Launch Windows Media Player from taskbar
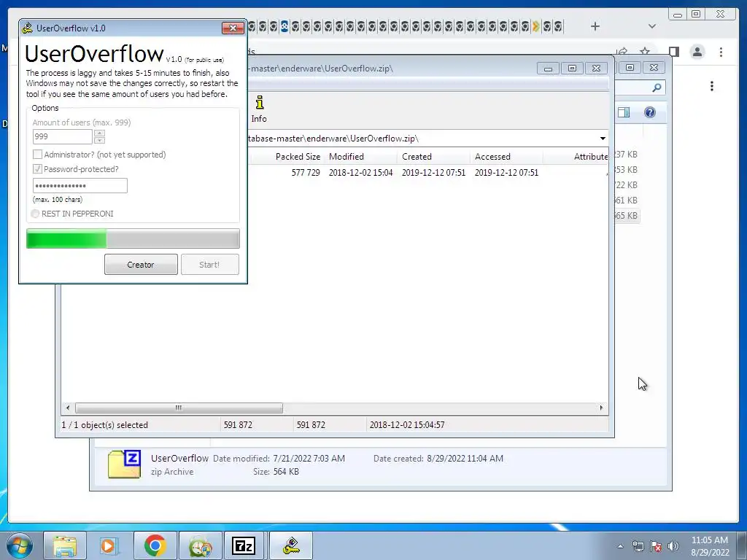The width and height of the screenshot is (747, 560). 109,545
